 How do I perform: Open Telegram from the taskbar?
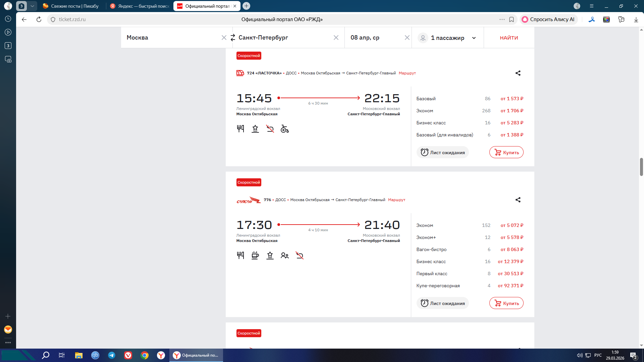tap(112, 355)
